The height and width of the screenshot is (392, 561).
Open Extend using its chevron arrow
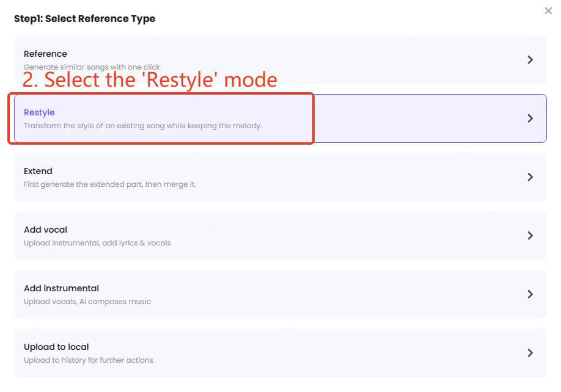[530, 177]
